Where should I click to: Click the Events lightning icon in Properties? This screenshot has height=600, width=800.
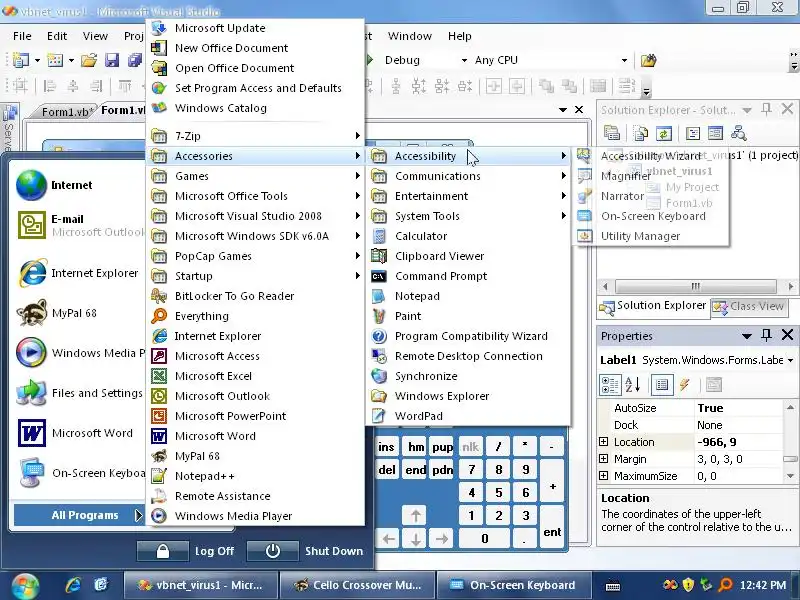pyautogui.click(x=685, y=385)
